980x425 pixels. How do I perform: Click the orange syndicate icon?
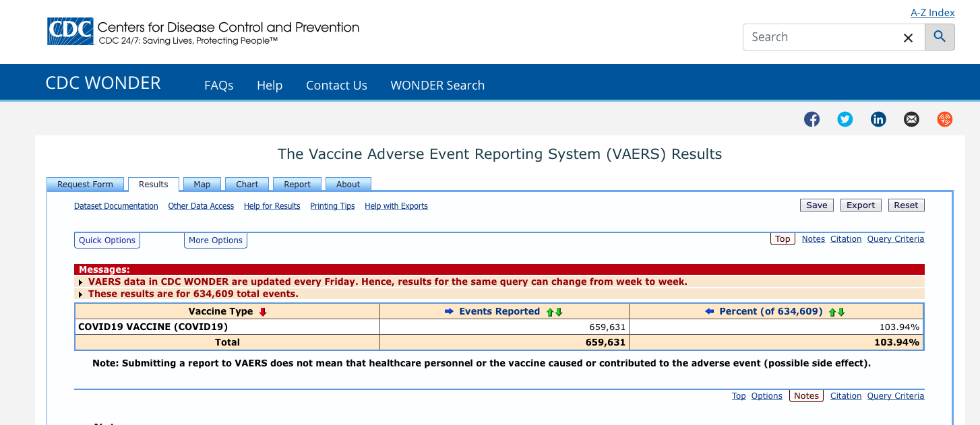944,119
